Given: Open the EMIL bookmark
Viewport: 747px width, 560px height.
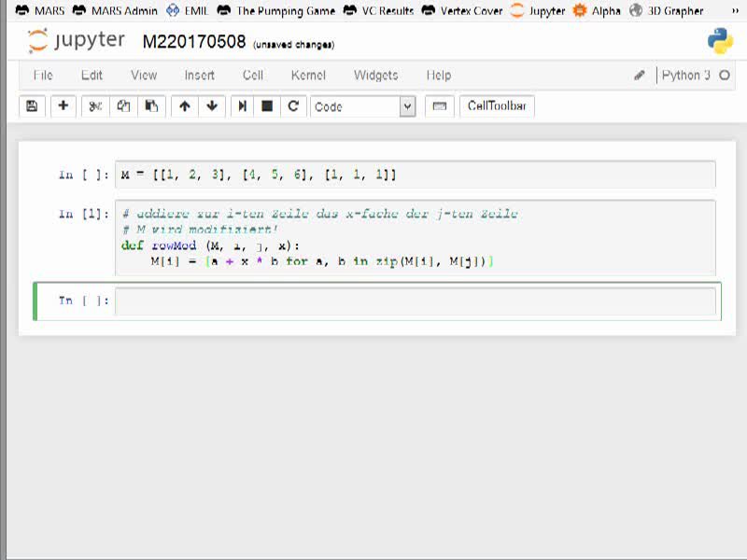Looking at the screenshot, I should coord(188,10).
